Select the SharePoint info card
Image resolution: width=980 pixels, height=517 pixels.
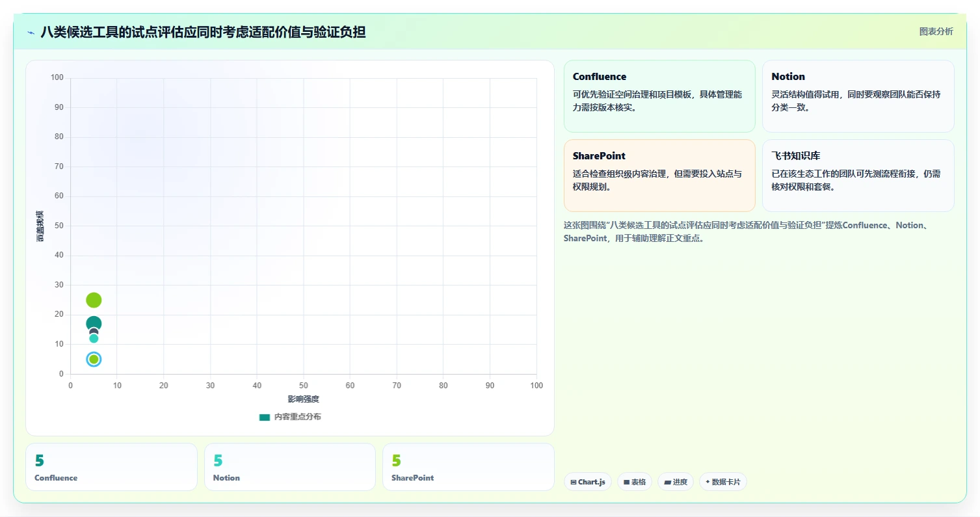[659, 176]
